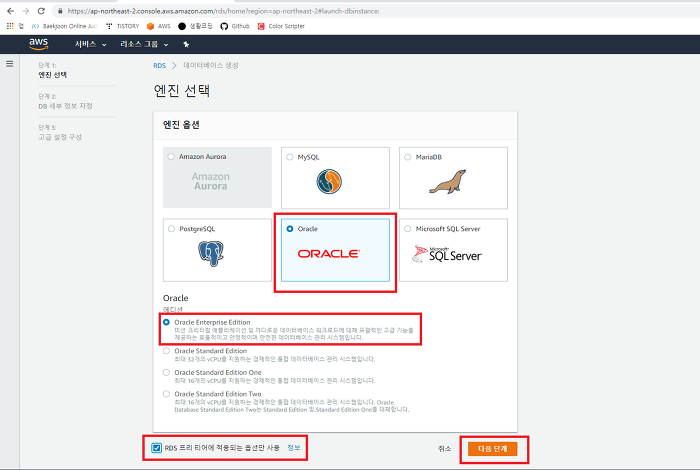Open the hamburger side navigation menu

click(x=9, y=64)
